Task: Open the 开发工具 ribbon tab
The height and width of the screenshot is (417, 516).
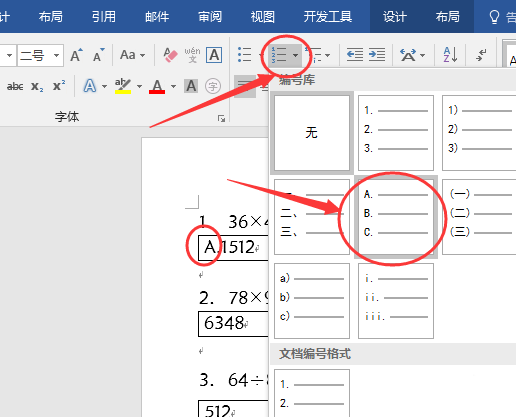Action: 327,16
